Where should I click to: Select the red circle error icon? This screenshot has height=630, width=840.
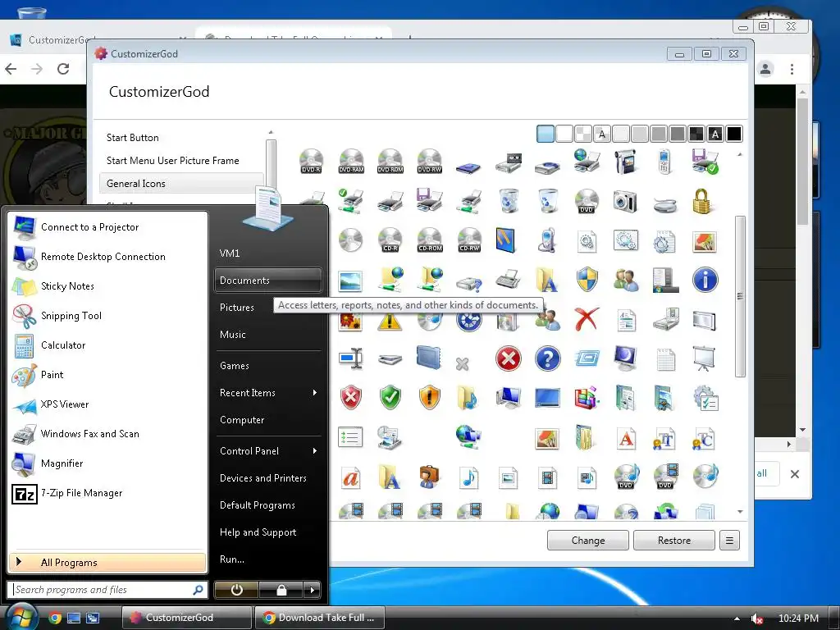509,358
